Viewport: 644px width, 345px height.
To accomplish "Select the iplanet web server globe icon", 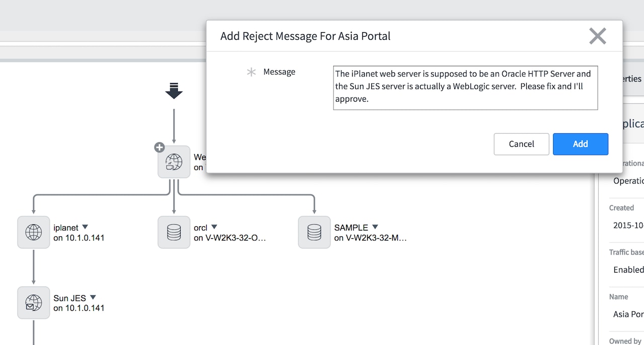I will [x=33, y=232].
